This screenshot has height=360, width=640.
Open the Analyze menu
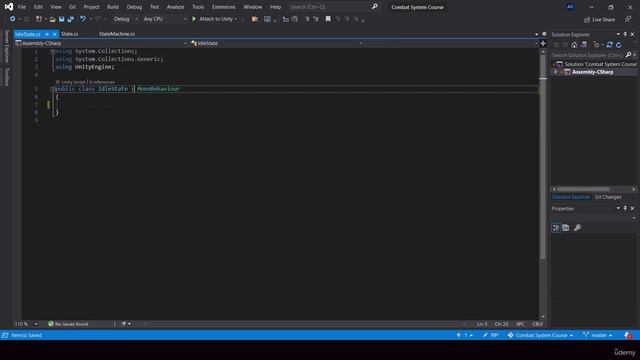tap(175, 7)
